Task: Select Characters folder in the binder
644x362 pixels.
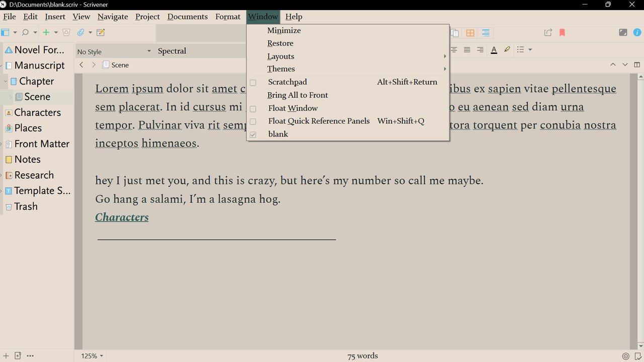Action: click(x=37, y=112)
